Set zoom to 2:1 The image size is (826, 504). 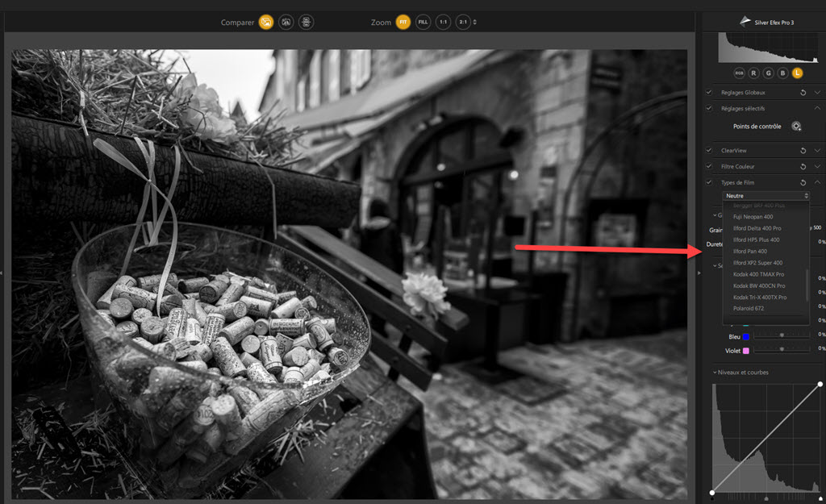462,22
